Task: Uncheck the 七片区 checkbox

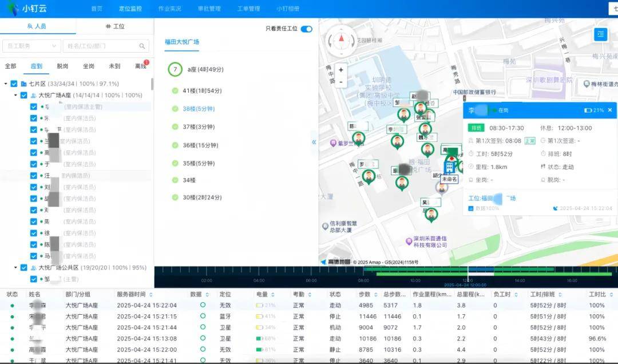Action: click(14, 84)
